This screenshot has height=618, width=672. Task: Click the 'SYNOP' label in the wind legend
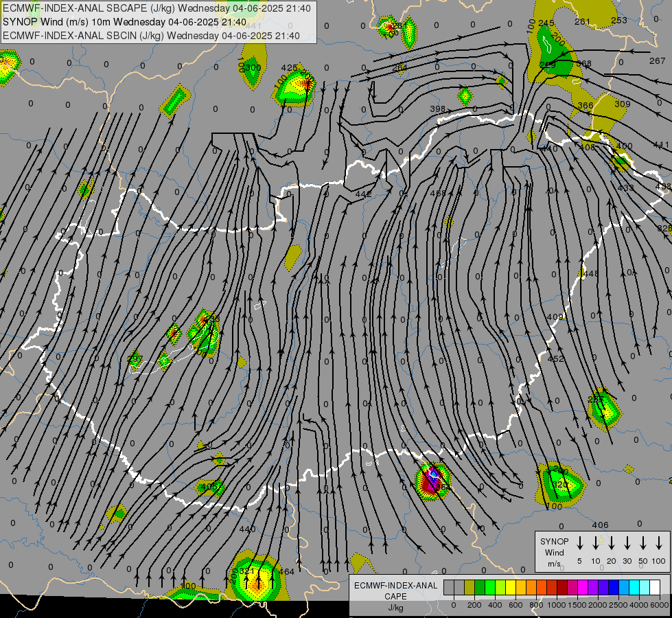(x=554, y=541)
